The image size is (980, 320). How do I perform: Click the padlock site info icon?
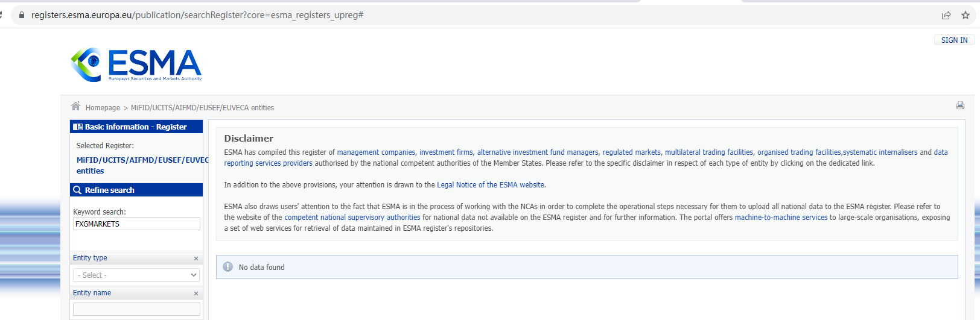pos(22,15)
